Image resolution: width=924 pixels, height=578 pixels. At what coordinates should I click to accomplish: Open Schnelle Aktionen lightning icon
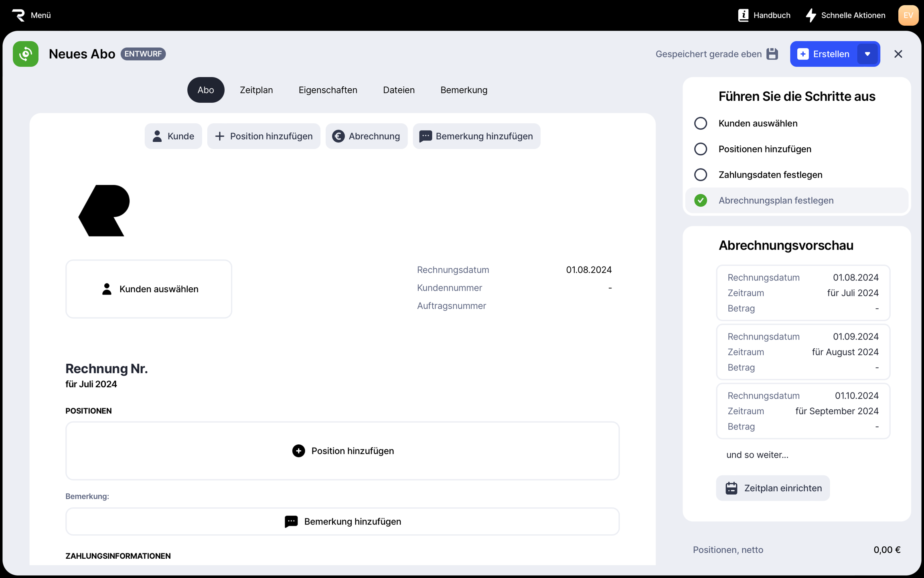tap(811, 15)
